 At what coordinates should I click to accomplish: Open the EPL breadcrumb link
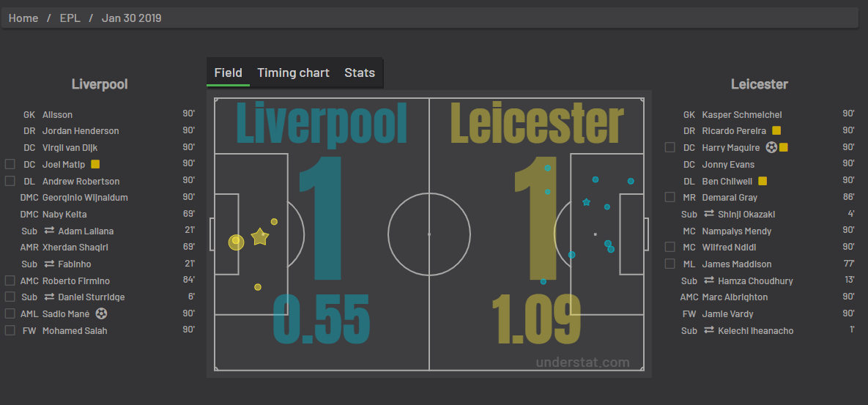(70, 18)
